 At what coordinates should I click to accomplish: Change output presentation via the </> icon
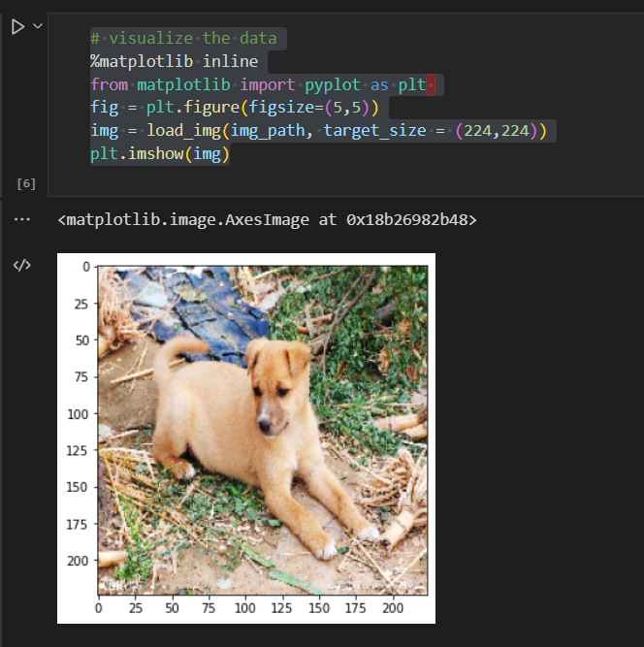tap(21, 266)
